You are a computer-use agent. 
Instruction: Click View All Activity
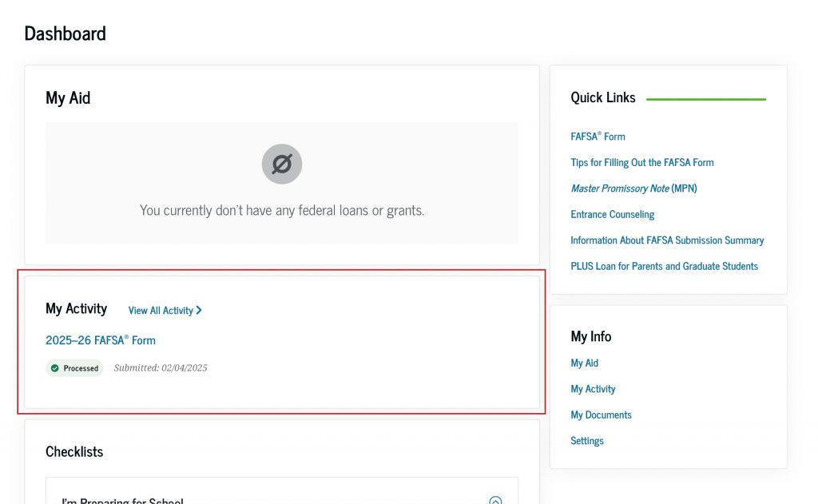tap(161, 311)
